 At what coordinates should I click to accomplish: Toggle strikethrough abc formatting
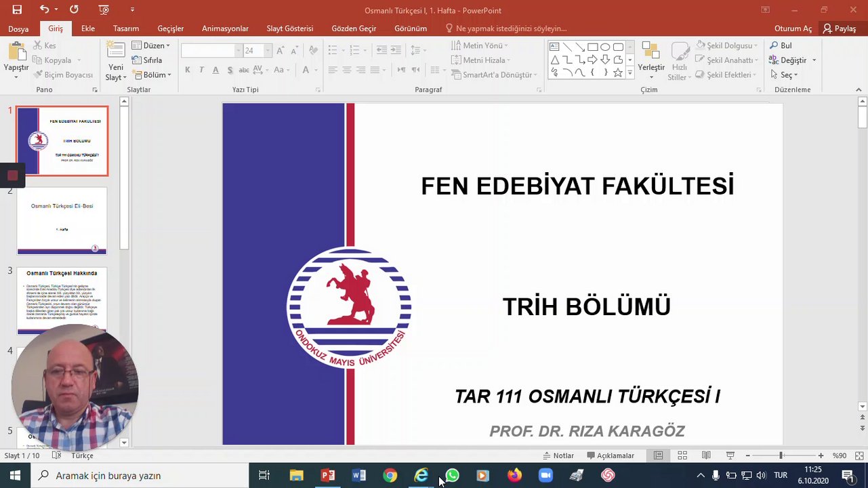coord(244,70)
